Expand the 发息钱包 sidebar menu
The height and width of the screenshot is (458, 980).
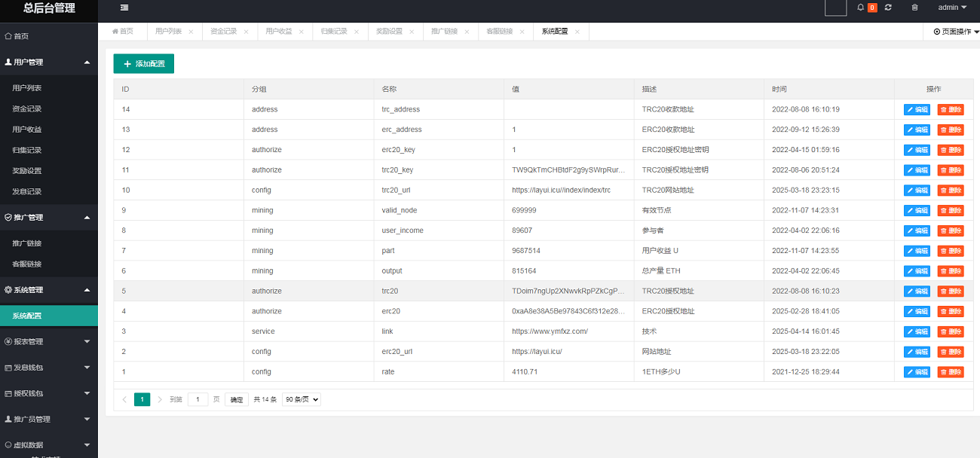(49, 368)
